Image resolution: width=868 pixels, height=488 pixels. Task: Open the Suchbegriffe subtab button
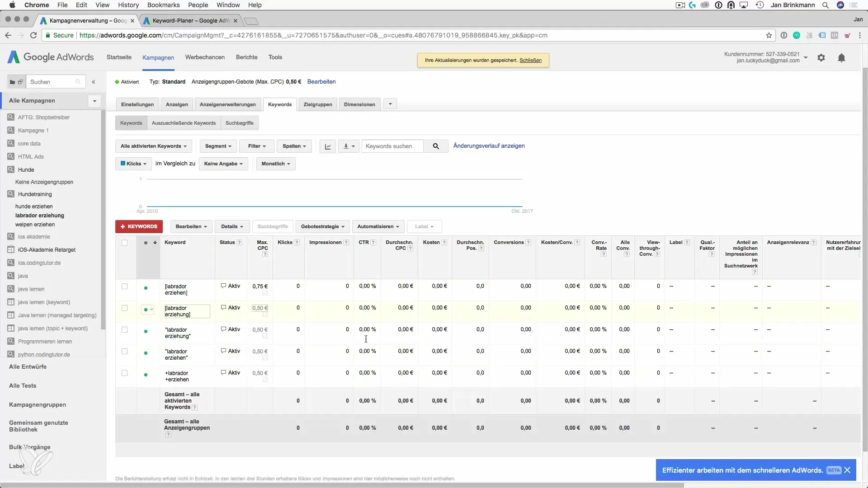[240, 123]
